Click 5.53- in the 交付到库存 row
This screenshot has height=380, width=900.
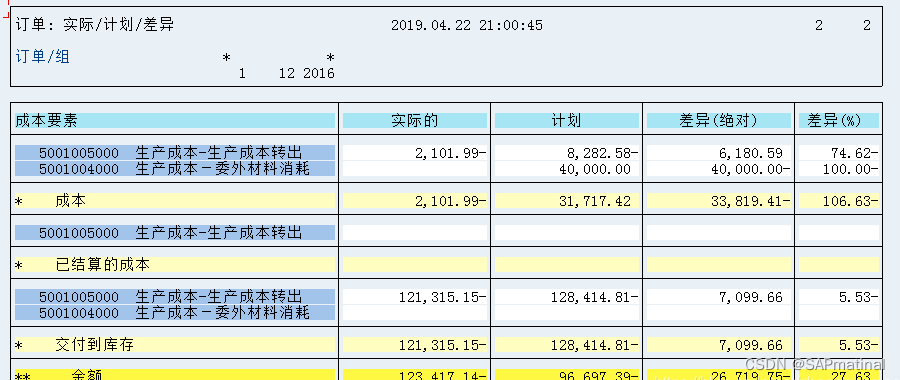click(x=859, y=345)
